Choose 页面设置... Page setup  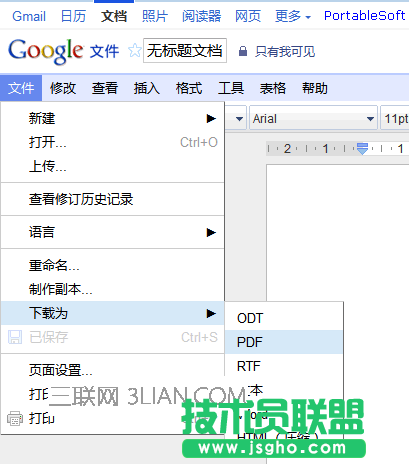pyautogui.click(x=112, y=370)
